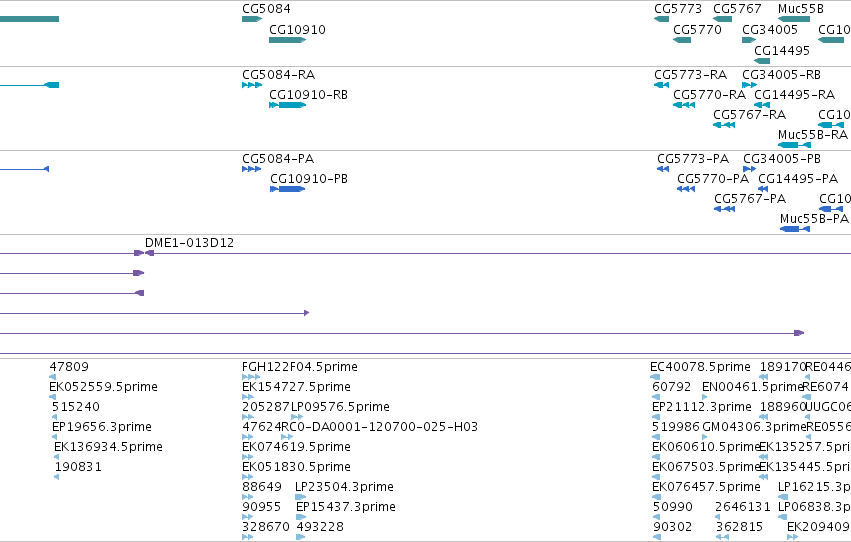Select the CG5767-RA transcript glyph
The width and height of the screenshot is (851, 542).
coord(724,125)
